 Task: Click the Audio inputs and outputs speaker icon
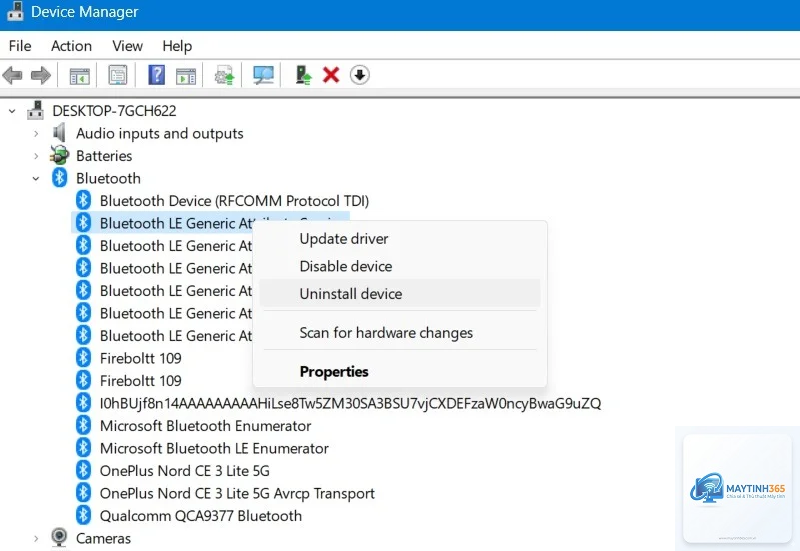(59, 133)
